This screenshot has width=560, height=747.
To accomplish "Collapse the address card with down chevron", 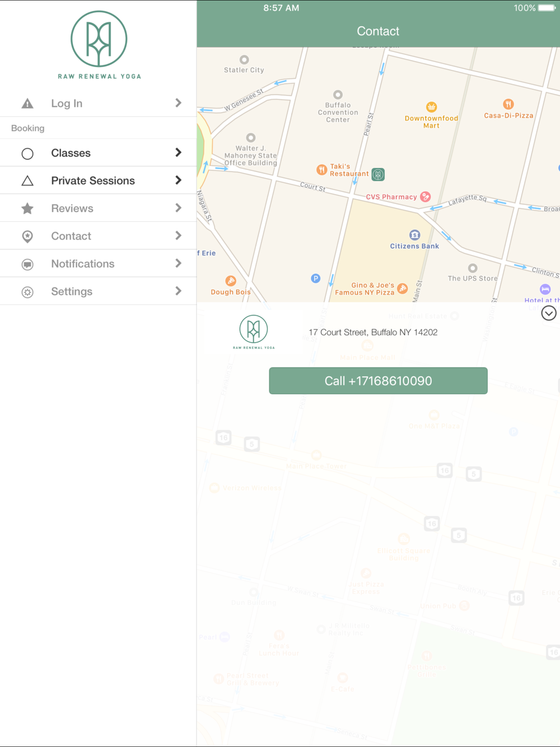I will [549, 313].
